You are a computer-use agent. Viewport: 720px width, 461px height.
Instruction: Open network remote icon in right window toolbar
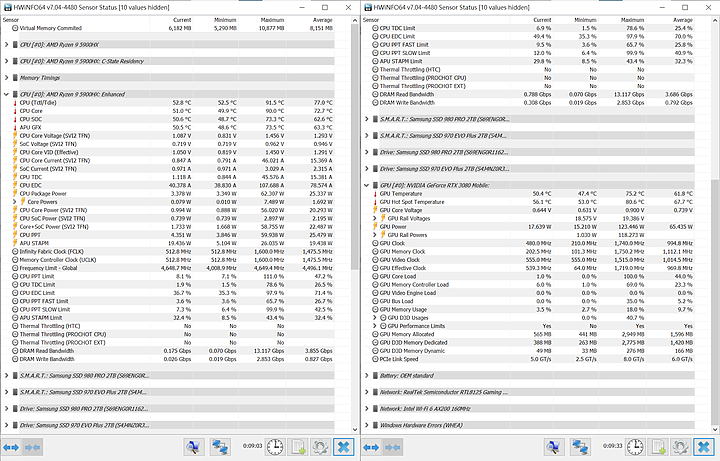pos(580,447)
